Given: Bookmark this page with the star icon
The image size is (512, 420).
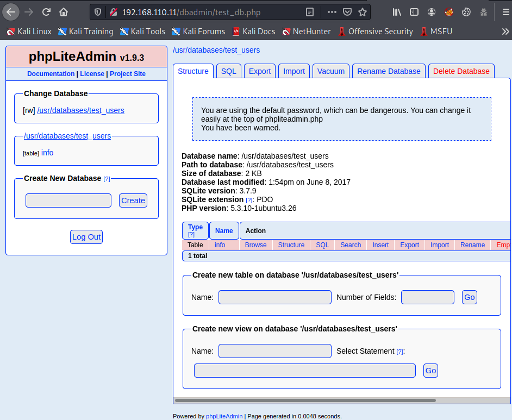Looking at the screenshot, I should point(363,11).
